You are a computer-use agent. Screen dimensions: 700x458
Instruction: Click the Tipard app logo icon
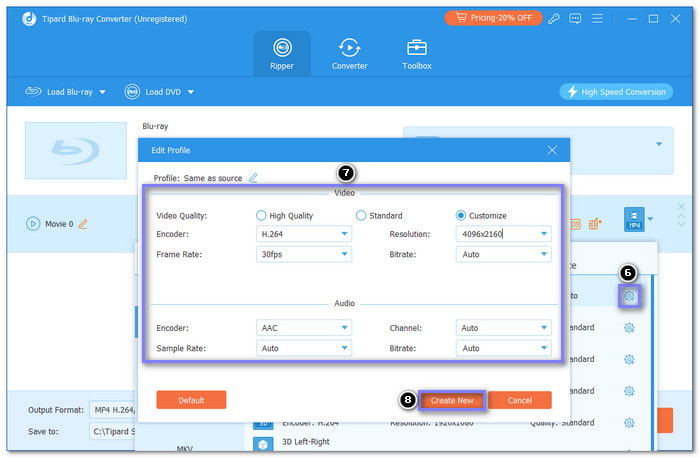pyautogui.click(x=29, y=19)
